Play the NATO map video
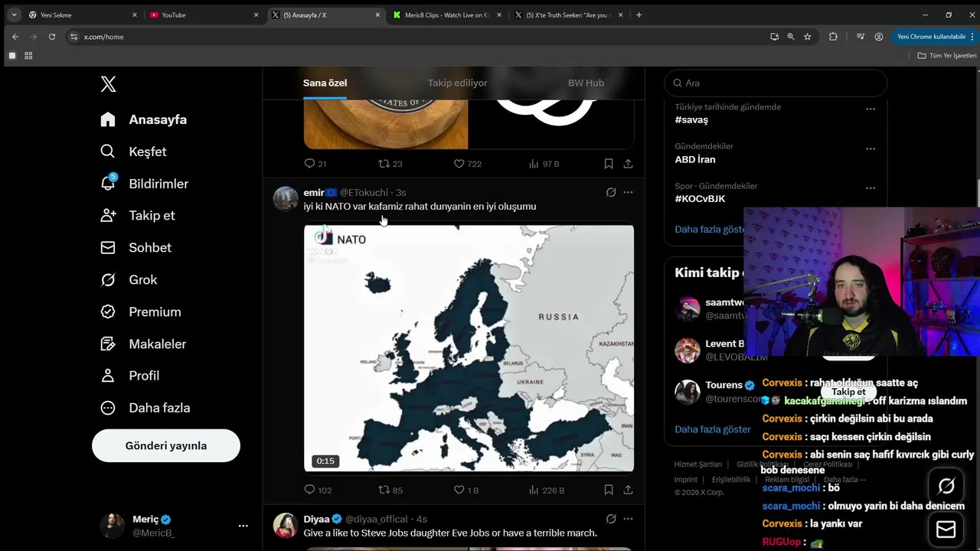 pyautogui.click(x=469, y=348)
